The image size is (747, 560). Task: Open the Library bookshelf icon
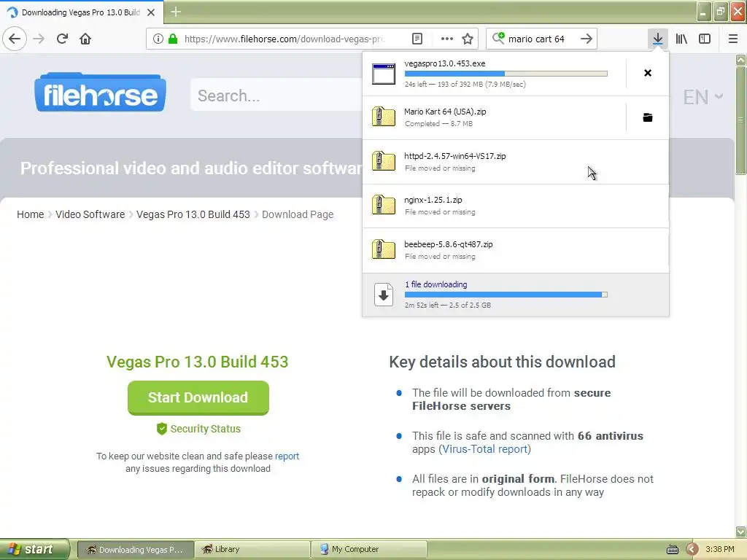click(682, 39)
